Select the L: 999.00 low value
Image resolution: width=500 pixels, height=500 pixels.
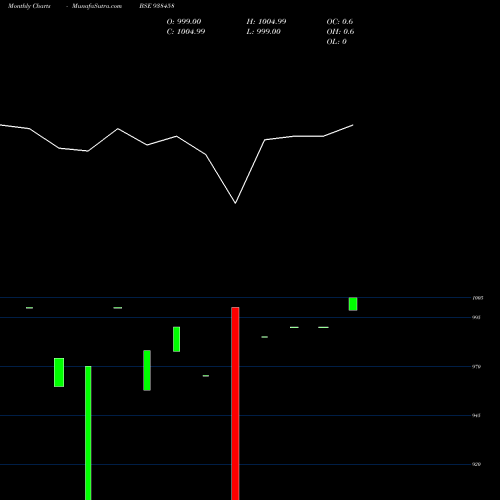pos(263,32)
